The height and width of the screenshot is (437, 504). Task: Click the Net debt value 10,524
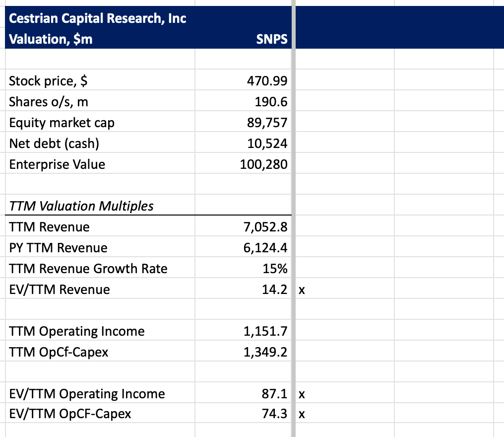(267, 144)
